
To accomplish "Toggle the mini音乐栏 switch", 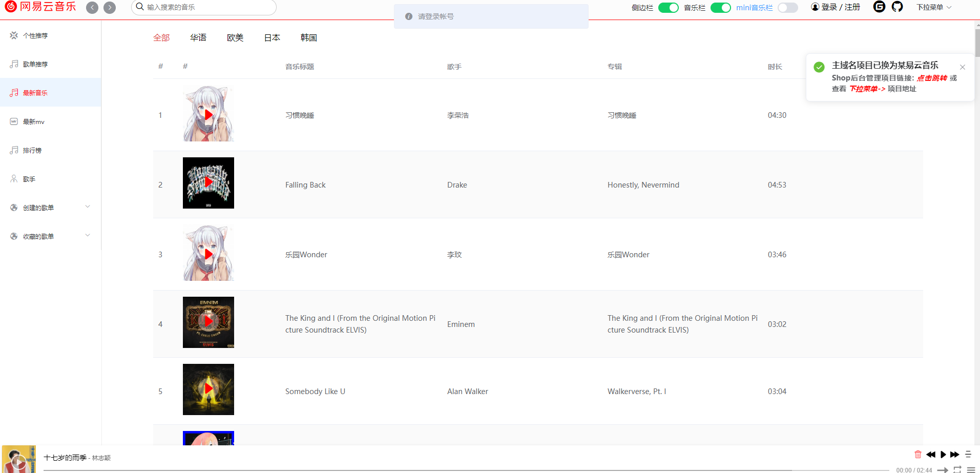I will 787,8.
